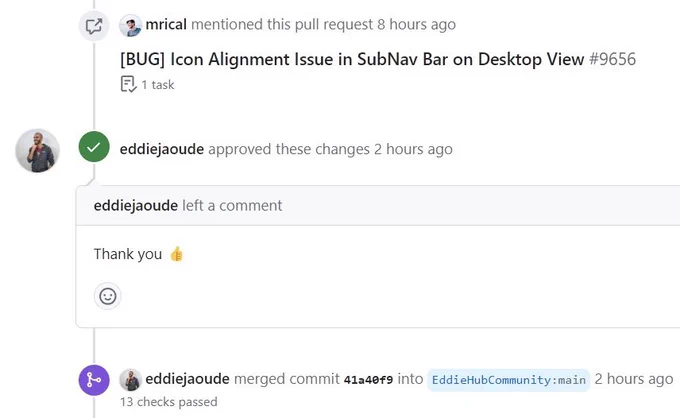680x418 pixels.
Task: Open mrical's small avatar
Action: (131, 26)
